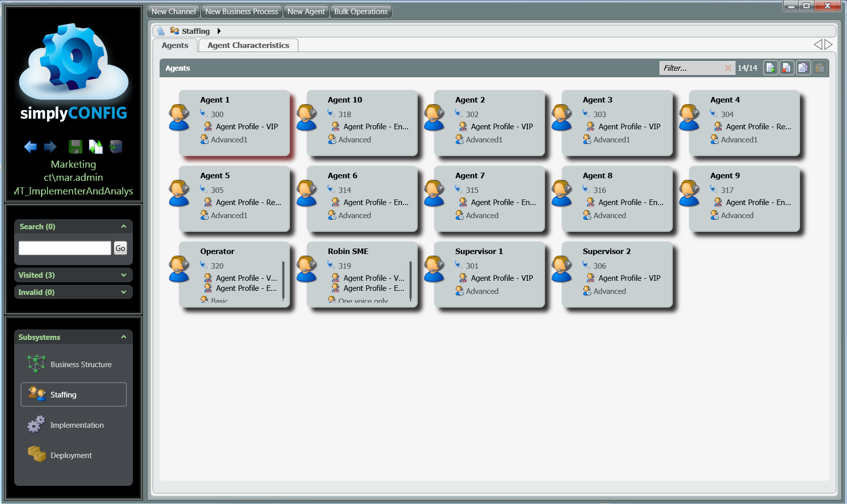This screenshot has height=504, width=847.
Task: Select the Agent 10 card title
Action: [x=345, y=100]
